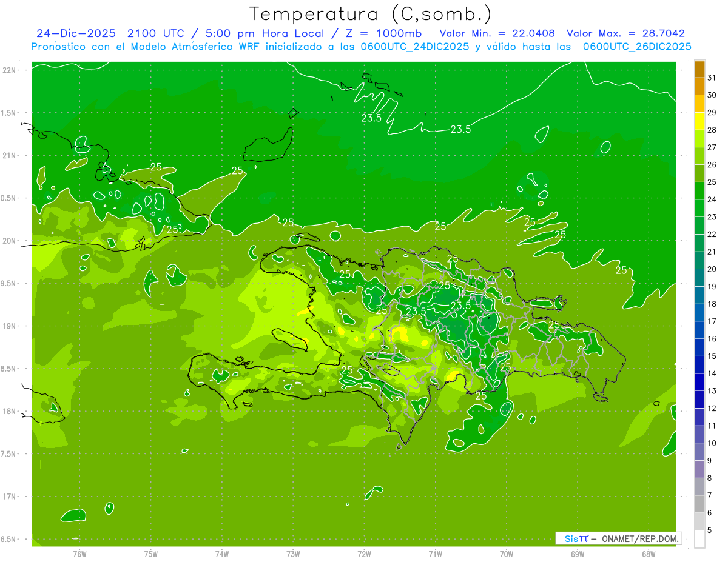Screen dimensions: 728x562
Task: Select the "0600UTC_26DIC2025" valid-until time
Action: click(637, 46)
